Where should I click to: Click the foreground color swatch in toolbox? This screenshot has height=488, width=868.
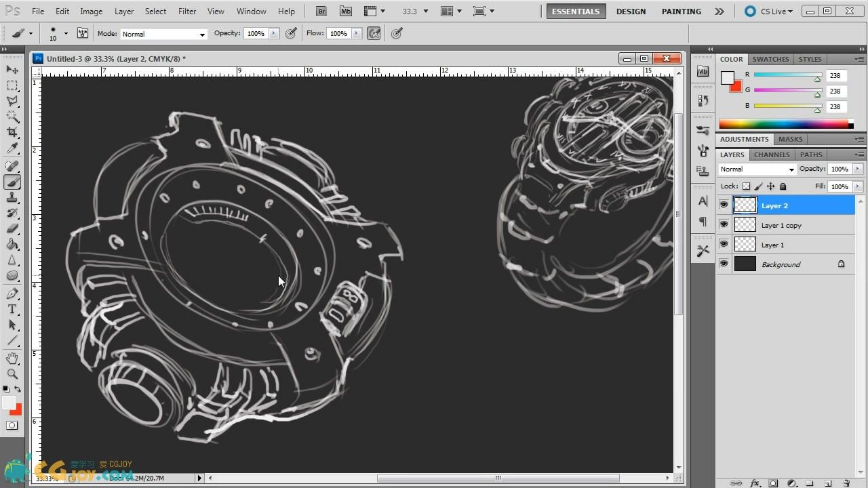coord(9,403)
